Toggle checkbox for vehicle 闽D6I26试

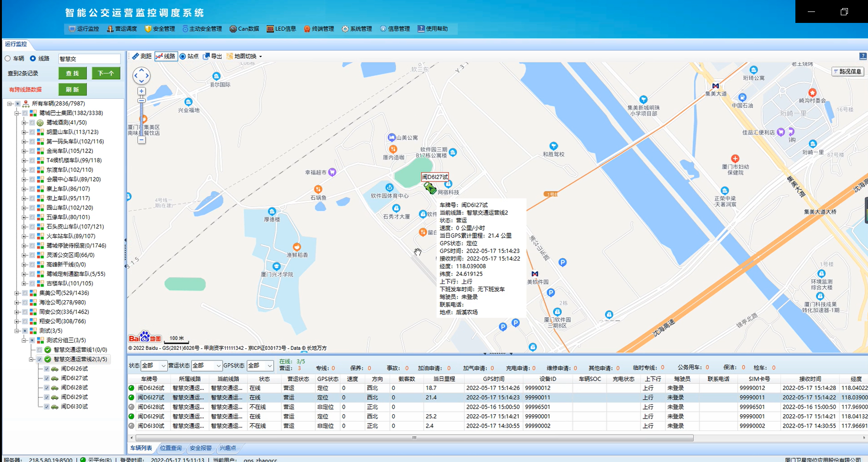click(47, 369)
